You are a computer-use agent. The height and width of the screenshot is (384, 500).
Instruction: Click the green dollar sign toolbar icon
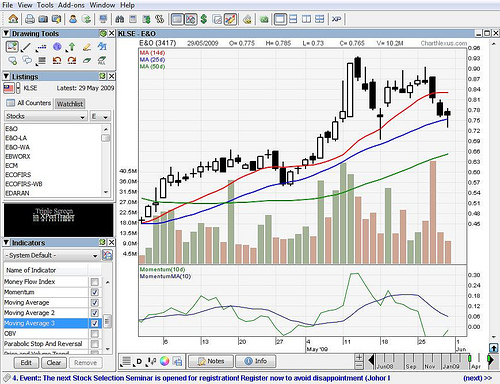point(204,19)
